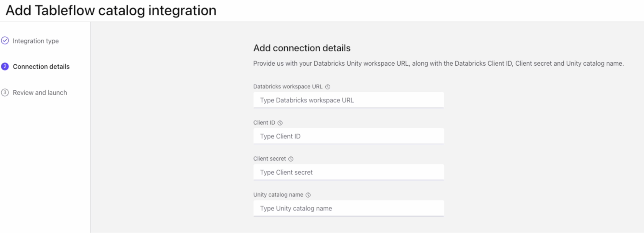The image size is (644, 233).
Task: Click info icon beside Unity catalog name
Action: 308,195
